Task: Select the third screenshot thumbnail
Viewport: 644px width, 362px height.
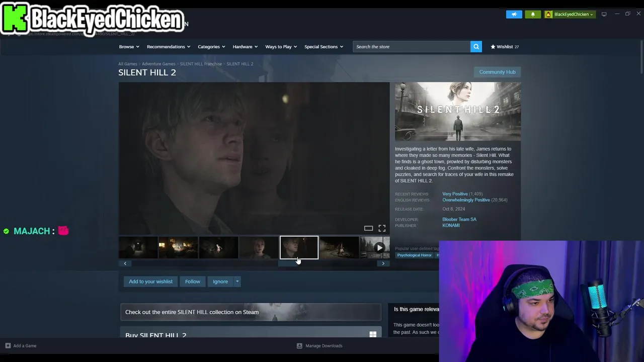Action: click(x=218, y=247)
